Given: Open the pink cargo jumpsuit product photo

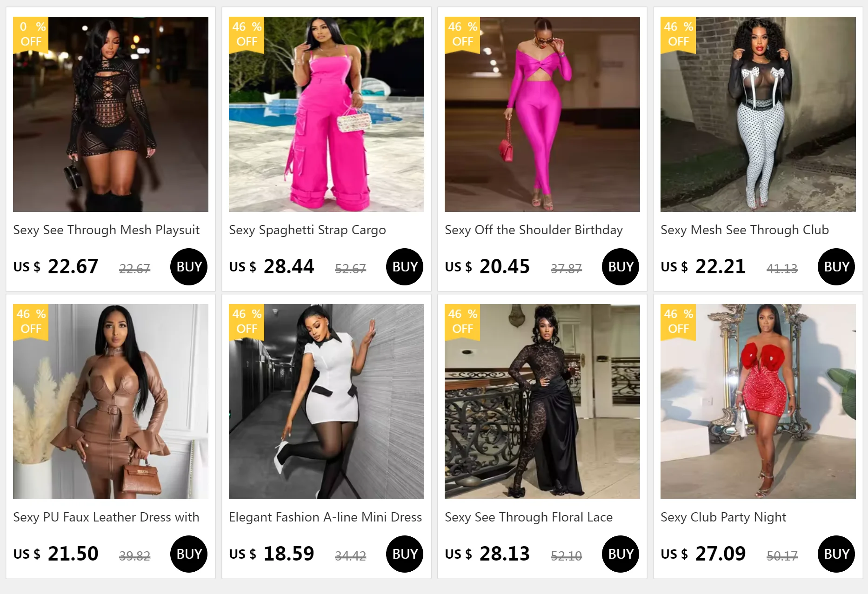Looking at the screenshot, I should point(327,114).
